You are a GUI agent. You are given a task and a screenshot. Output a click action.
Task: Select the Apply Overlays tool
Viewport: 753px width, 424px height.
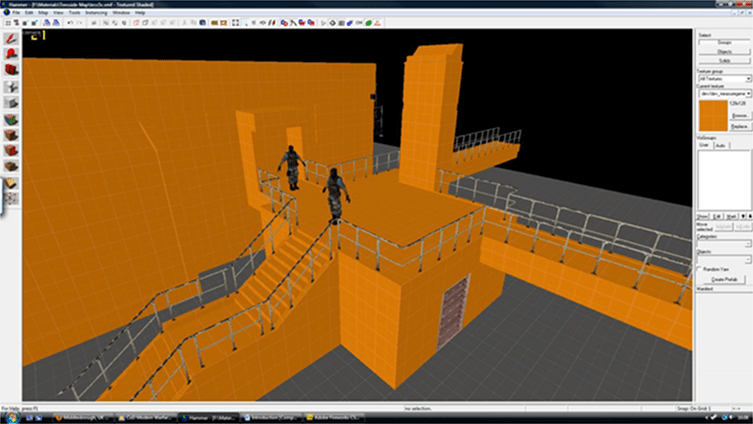(11, 166)
